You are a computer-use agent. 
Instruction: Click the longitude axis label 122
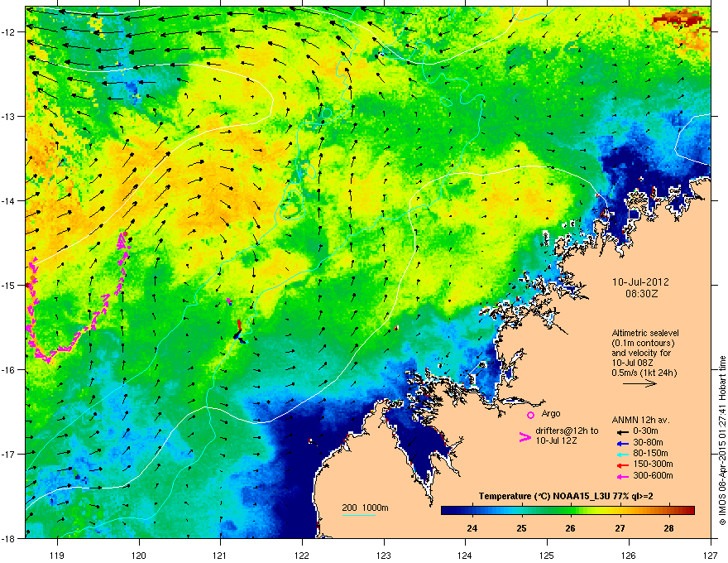click(x=302, y=555)
